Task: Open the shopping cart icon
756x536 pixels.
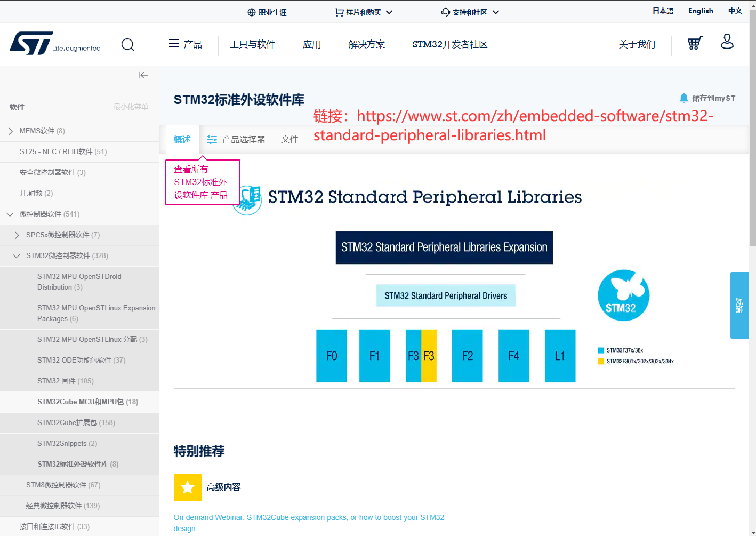Action: (695, 43)
